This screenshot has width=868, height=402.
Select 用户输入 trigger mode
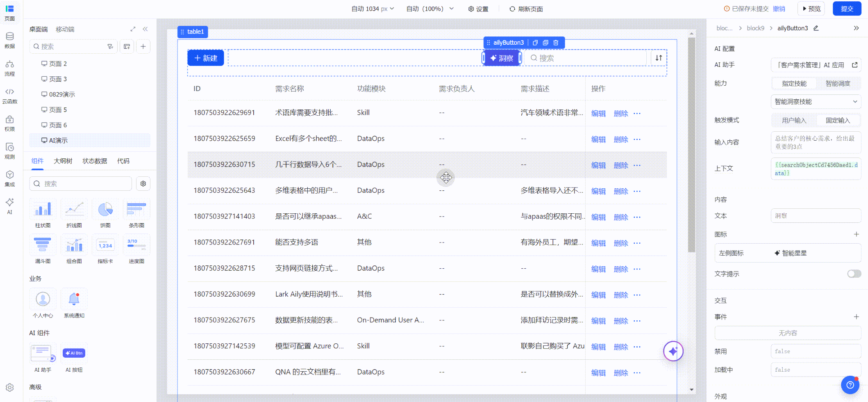(x=794, y=120)
